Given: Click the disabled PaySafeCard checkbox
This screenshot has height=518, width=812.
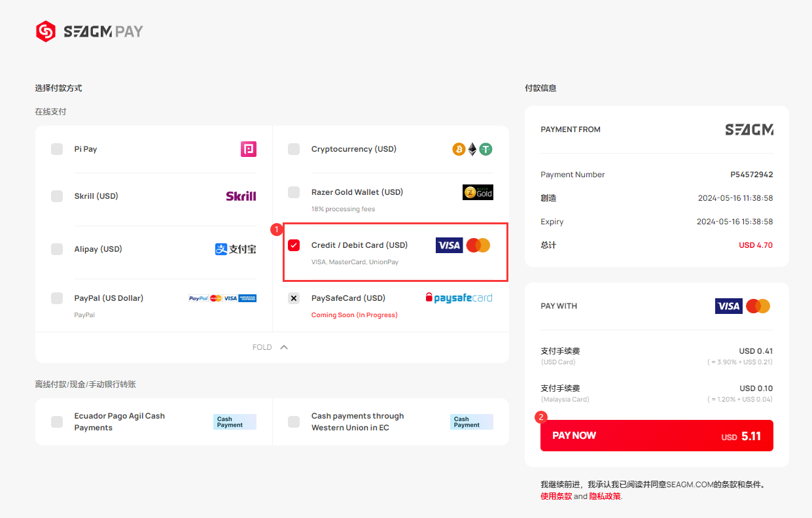Looking at the screenshot, I should [x=294, y=298].
